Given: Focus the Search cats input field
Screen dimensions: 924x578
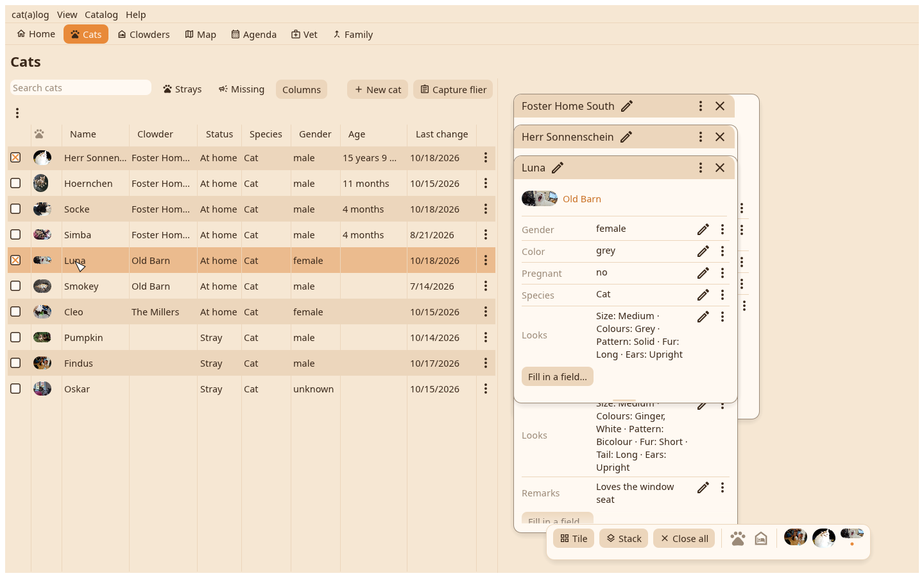Looking at the screenshot, I should [81, 88].
